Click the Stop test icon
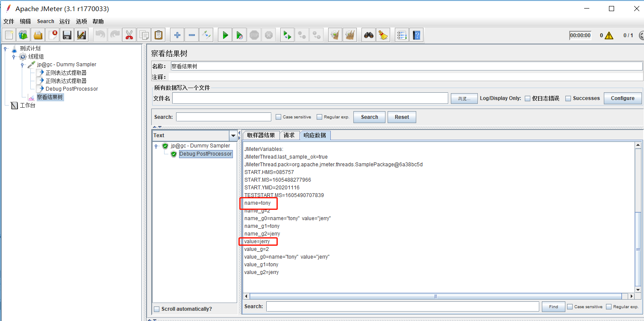This screenshot has width=644, height=321. tap(254, 35)
